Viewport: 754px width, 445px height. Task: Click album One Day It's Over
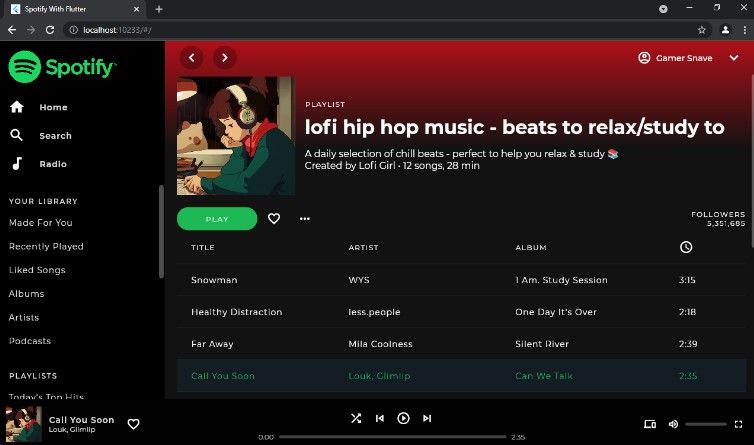[556, 312]
